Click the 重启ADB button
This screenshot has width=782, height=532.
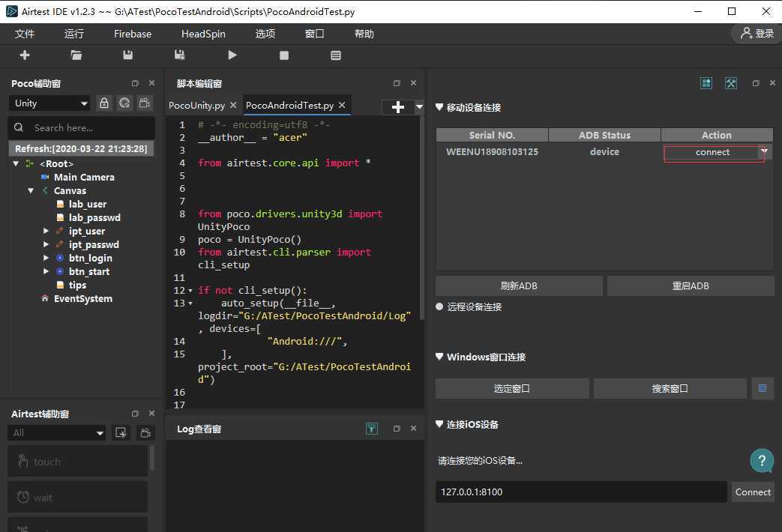pos(691,285)
